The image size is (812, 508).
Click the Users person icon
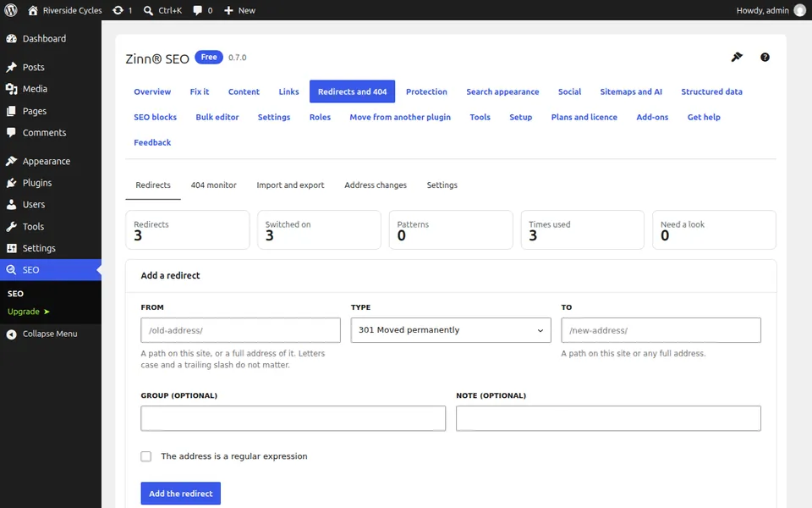(11, 205)
